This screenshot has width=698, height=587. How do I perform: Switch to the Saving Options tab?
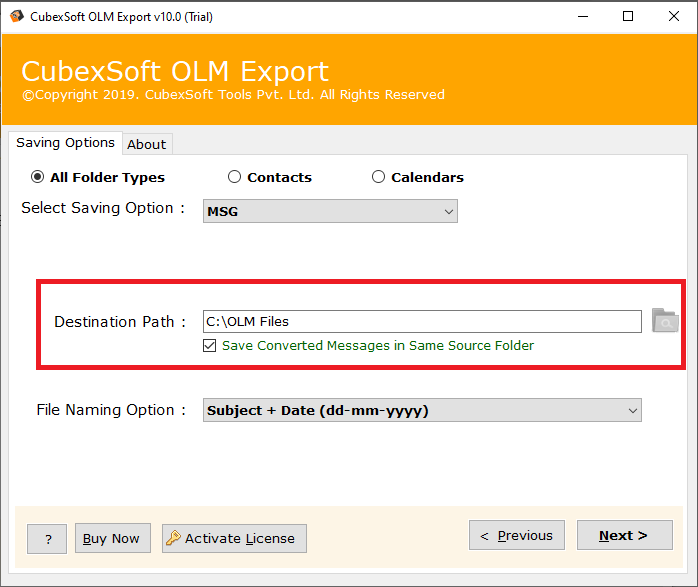click(x=65, y=143)
